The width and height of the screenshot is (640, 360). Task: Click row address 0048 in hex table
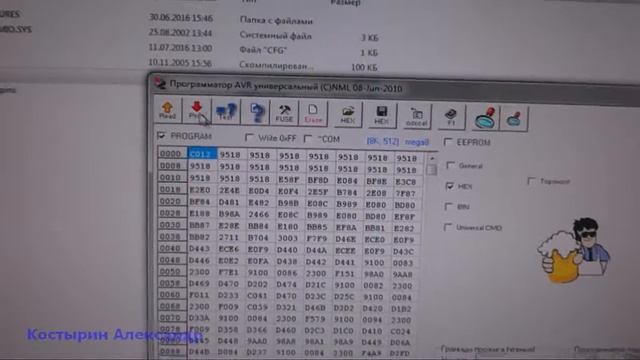171,260
